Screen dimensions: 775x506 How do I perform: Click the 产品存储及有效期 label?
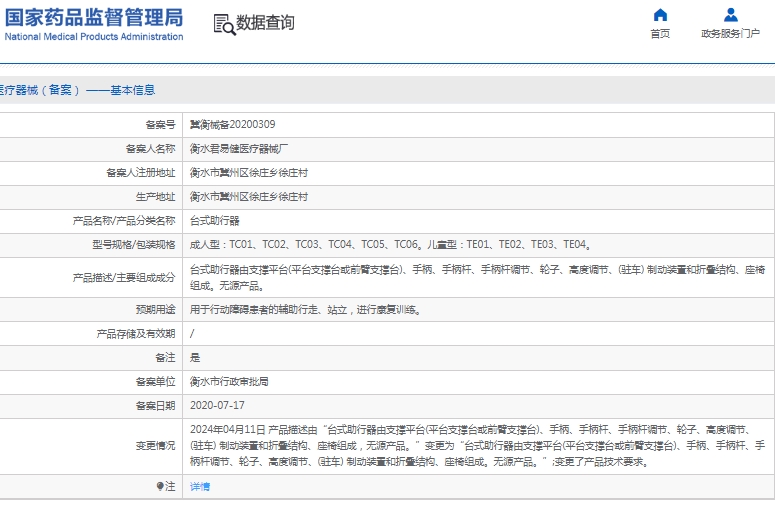tap(135, 334)
